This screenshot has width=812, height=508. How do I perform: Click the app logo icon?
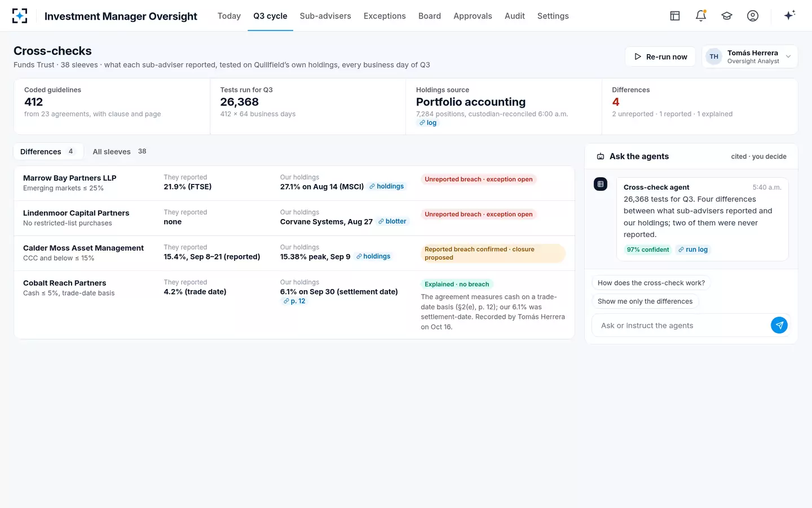click(20, 16)
